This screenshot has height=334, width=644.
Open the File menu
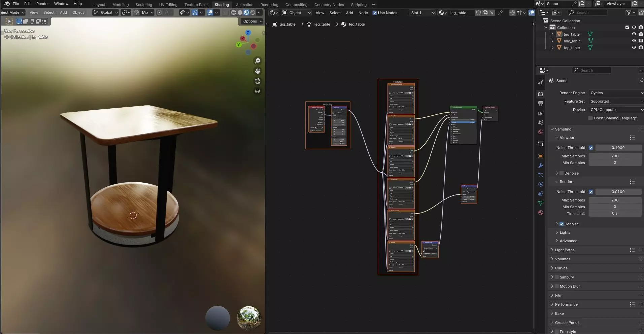16,4
